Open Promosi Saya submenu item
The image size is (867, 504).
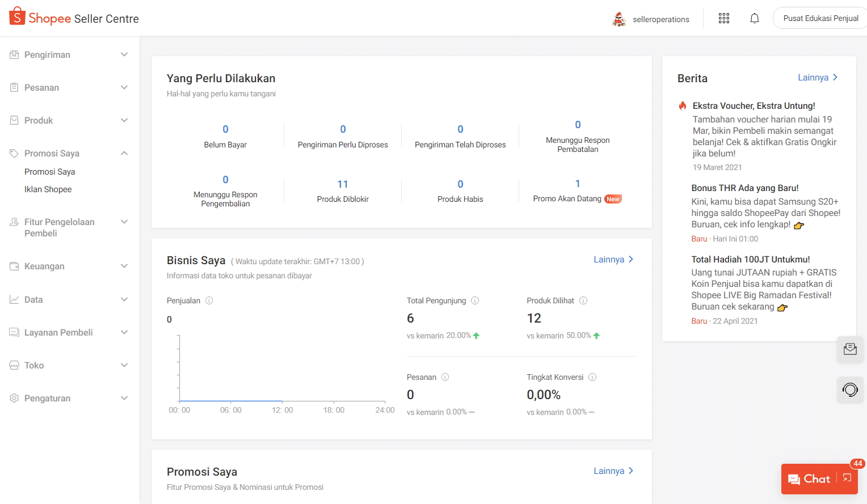pyautogui.click(x=50, y=172)
